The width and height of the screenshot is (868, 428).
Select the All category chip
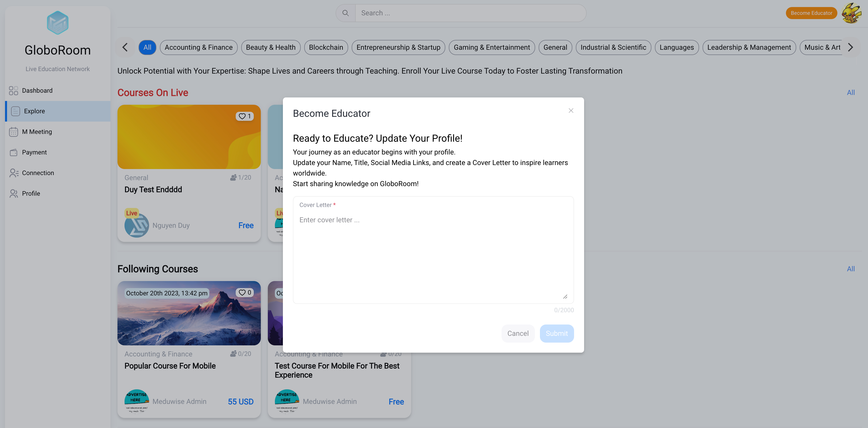click(147, 47)
